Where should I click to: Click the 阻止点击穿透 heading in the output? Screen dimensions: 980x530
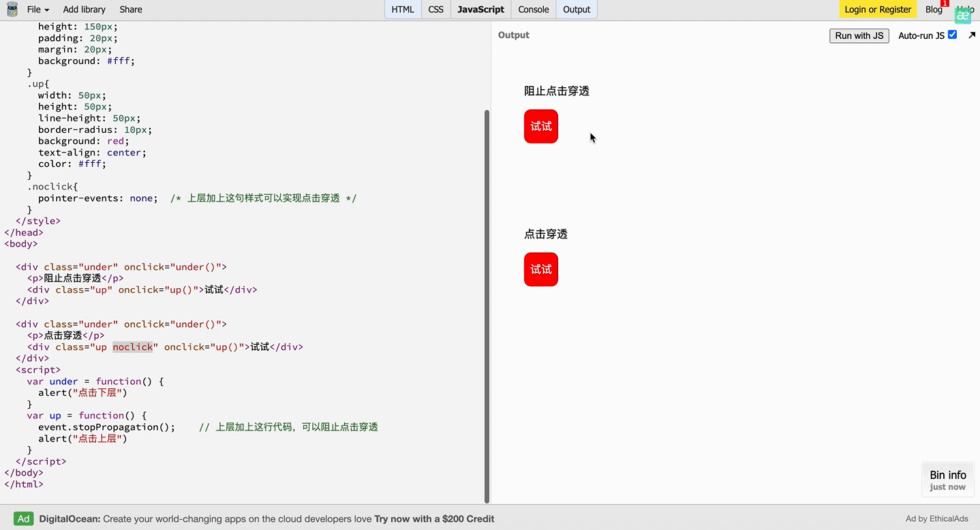click(557, 91)
